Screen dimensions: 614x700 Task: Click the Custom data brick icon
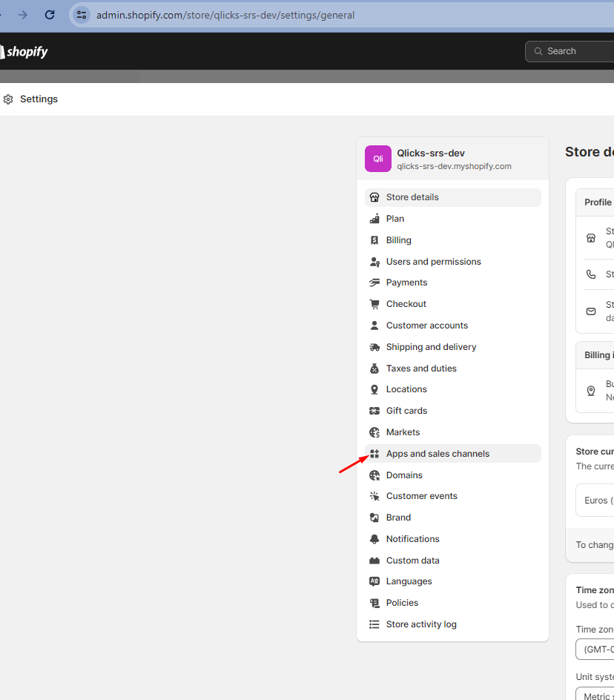[x=374, y=561]
